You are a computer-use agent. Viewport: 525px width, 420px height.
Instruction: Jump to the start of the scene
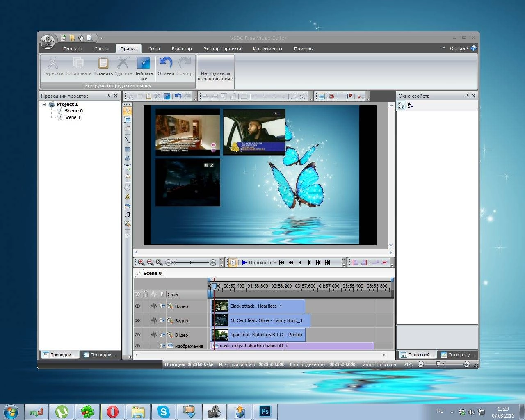(x=282, y=262)
